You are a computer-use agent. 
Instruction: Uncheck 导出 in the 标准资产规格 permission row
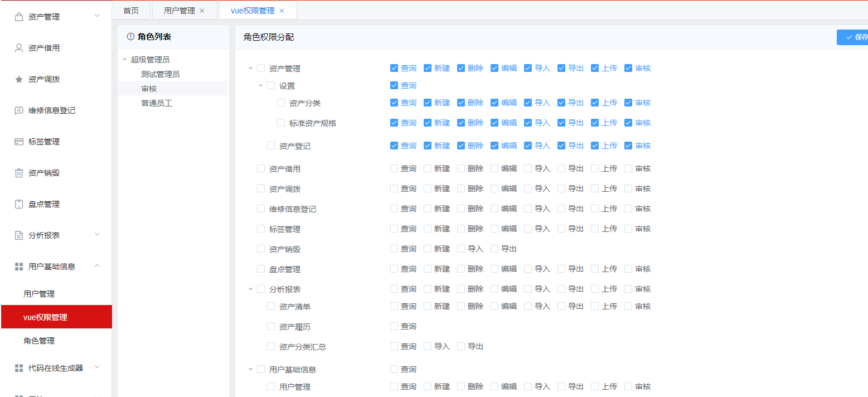tap(561, 123)
